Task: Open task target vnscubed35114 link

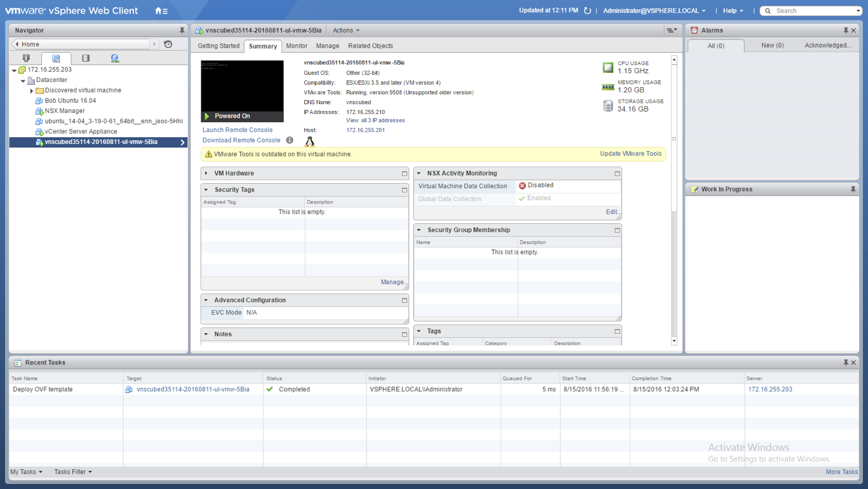Action: pyautogui.click(x=193, y=390)
